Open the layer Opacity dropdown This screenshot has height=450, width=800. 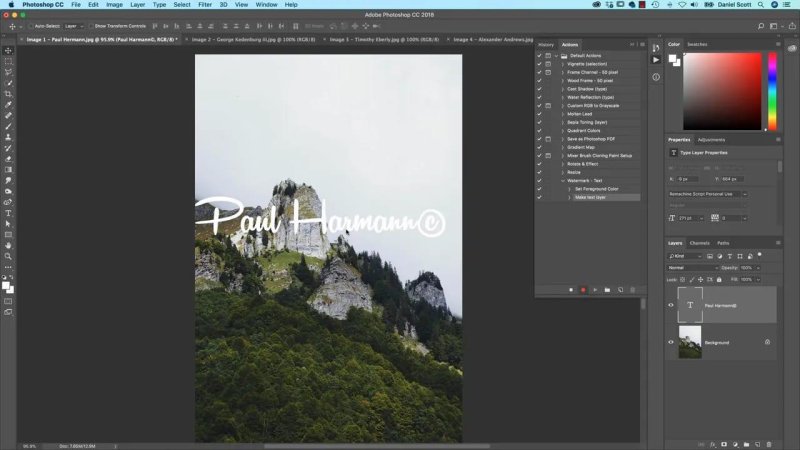coord(758,267)
